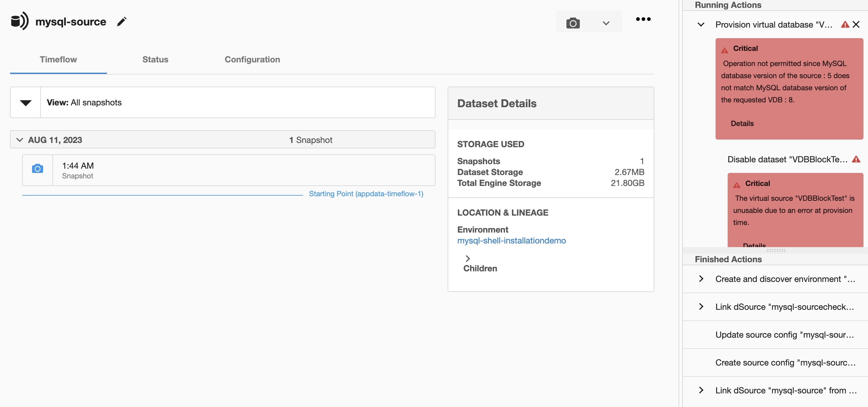Dismiss the Provision virtual database action
Viewport: 868px width, 407px height.
(x=856, y=24)
